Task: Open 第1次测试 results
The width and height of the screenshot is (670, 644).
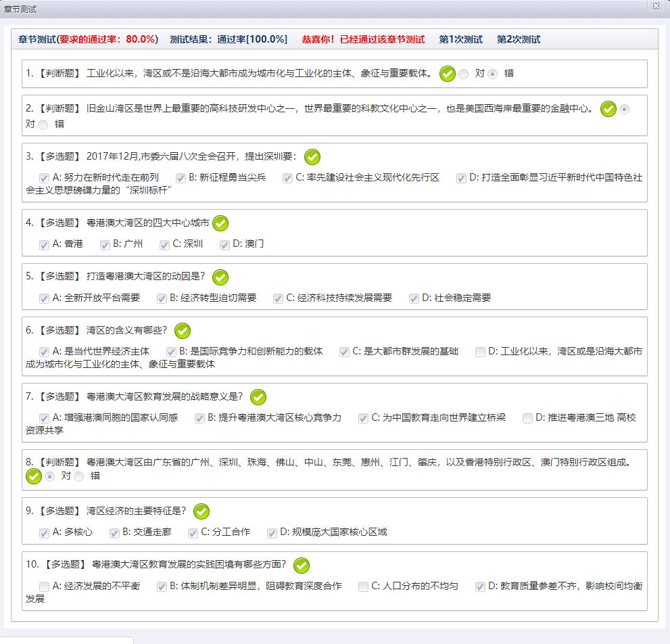Action: (x=460, y=39)
